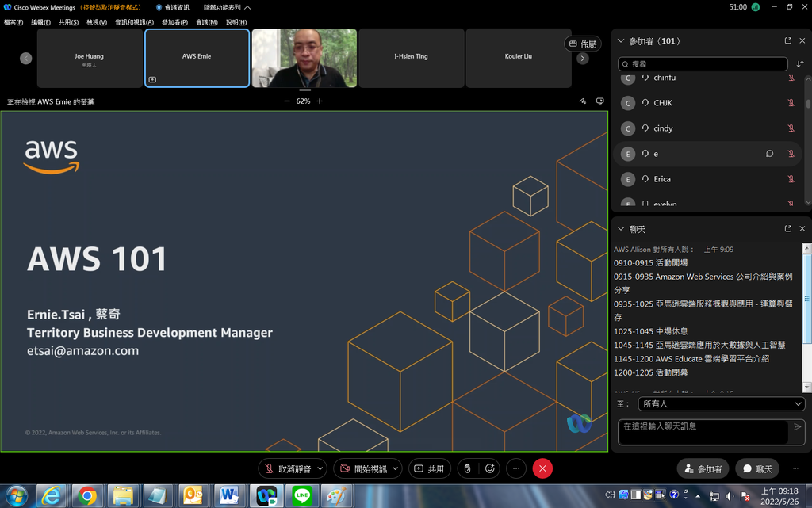Collapse the 隱藏功能表列 menu bar toggle
812x508 pixels.
click(228, 7)
